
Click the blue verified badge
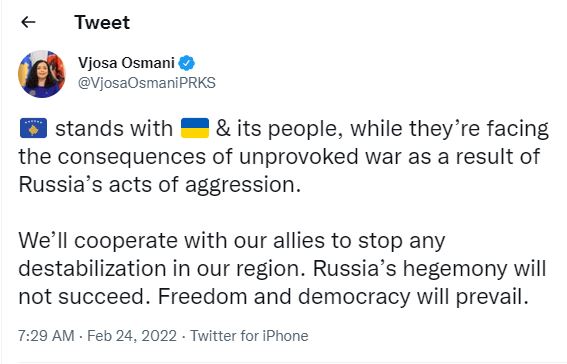pyautogui.click(x=187, y=63)
